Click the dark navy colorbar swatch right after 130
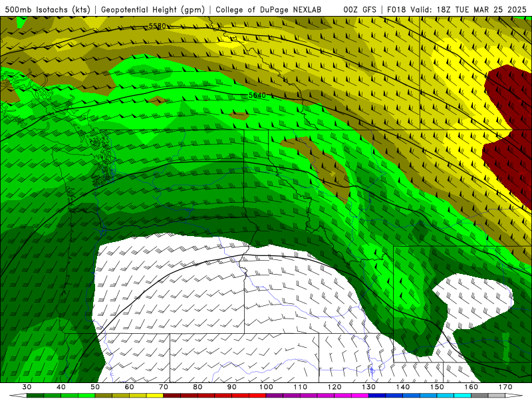Image resolution: width=532 pixels, height=399 pixels. [377, 396]
